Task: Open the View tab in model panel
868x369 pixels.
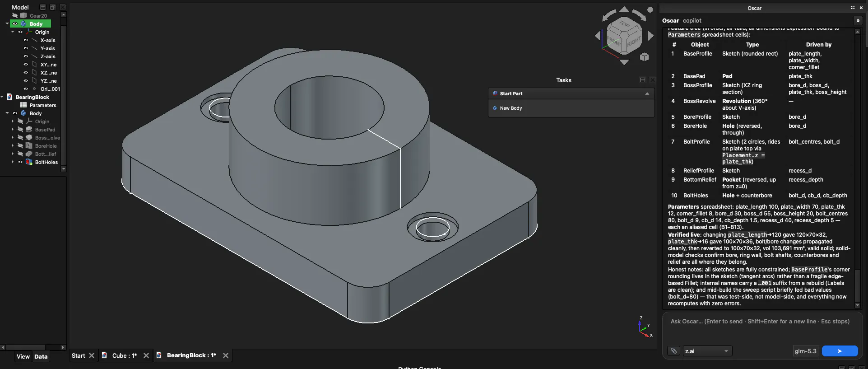Action: (x=23, y=356)
